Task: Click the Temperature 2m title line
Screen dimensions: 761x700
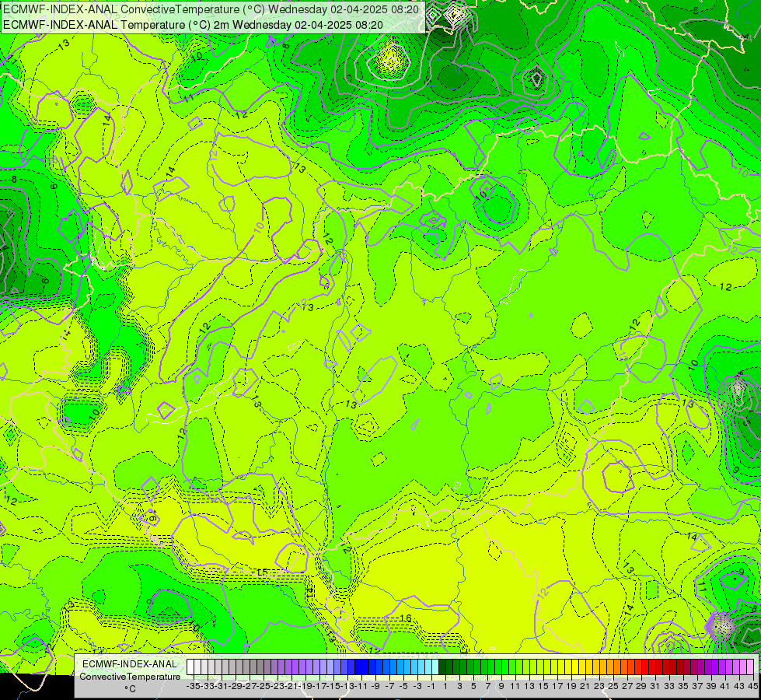Action: (193, 25)
